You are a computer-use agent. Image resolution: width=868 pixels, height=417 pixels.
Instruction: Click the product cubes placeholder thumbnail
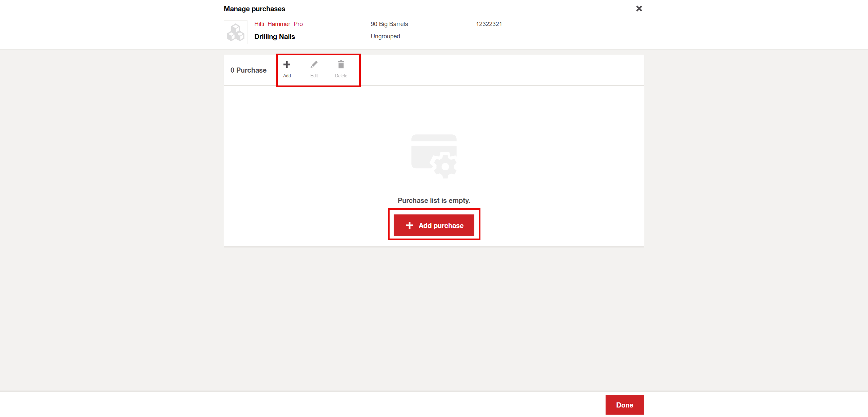coord(236,33)
